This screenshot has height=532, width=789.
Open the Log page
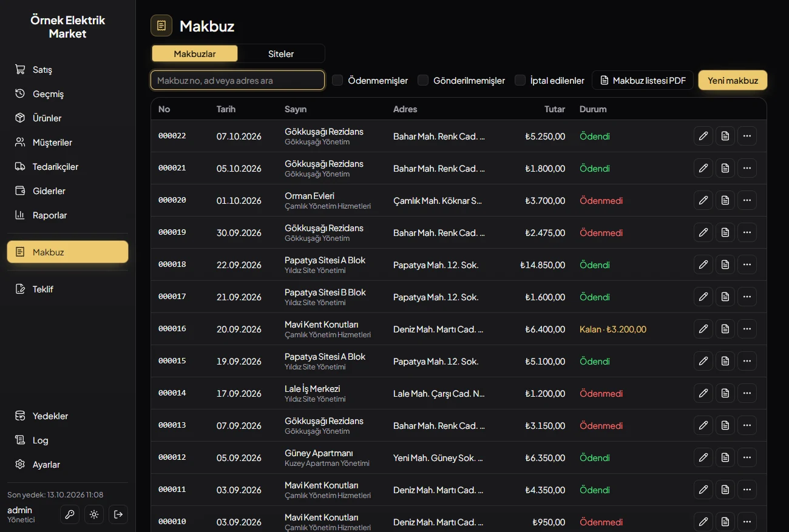coord(67,440)
